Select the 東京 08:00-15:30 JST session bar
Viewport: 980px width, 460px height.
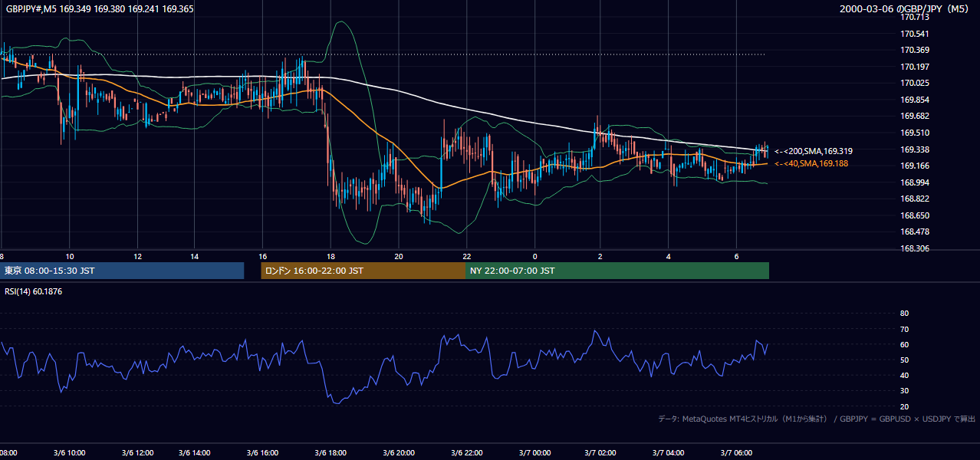(x=123, y=271)
